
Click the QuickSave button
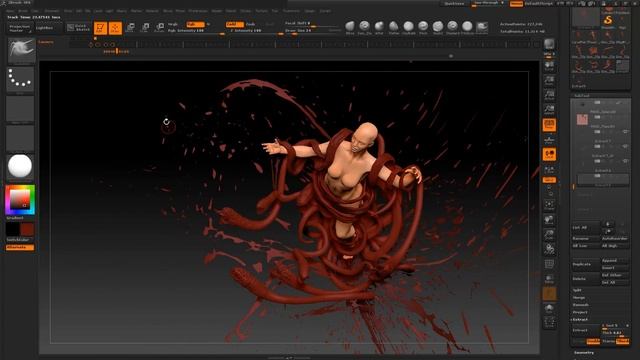pos(454,4)
